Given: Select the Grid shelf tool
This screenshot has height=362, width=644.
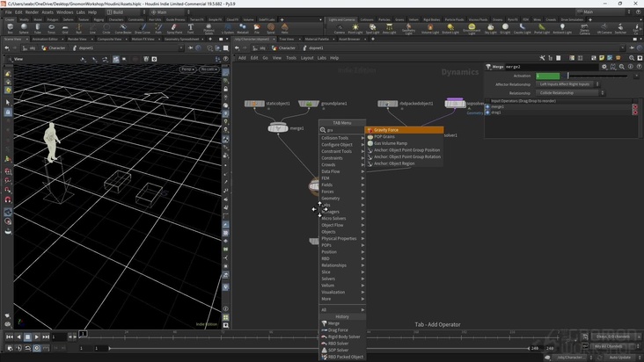Looking at the screenshot, I should (65, 28).
